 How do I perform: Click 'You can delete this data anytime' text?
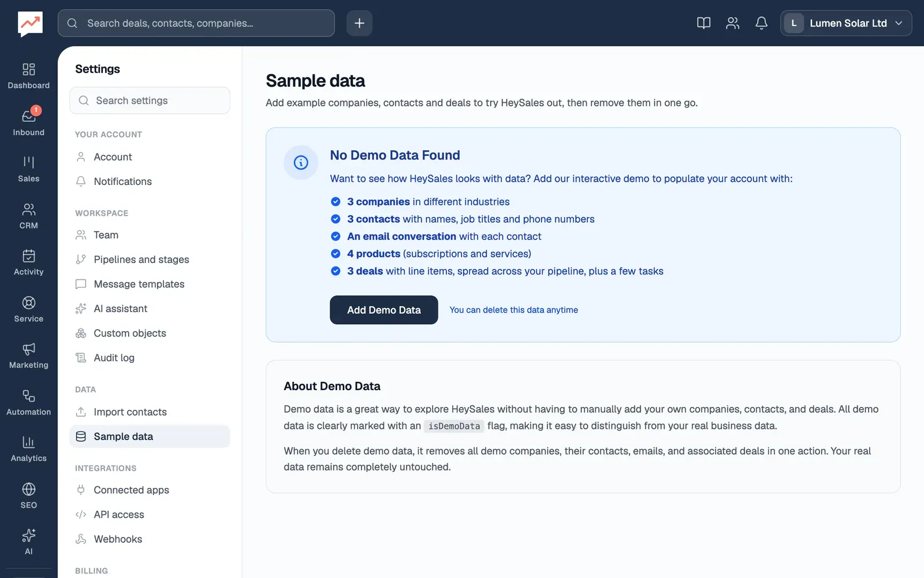click(x=513, y=310)
